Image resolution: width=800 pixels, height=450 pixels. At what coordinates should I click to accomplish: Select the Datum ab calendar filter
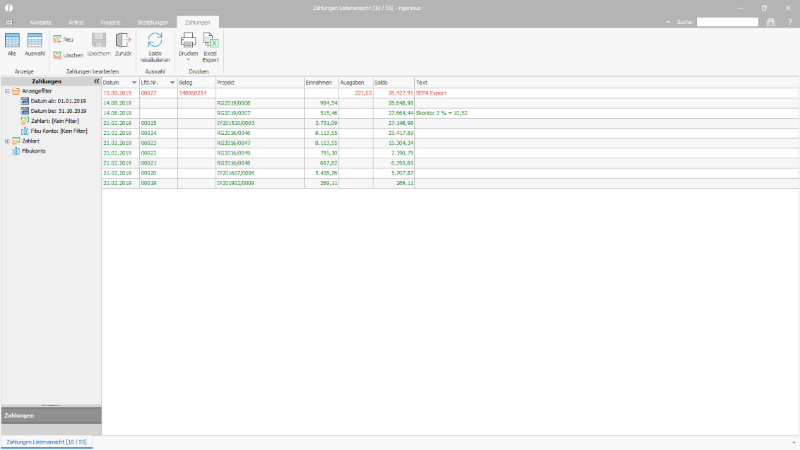point(53,101)
